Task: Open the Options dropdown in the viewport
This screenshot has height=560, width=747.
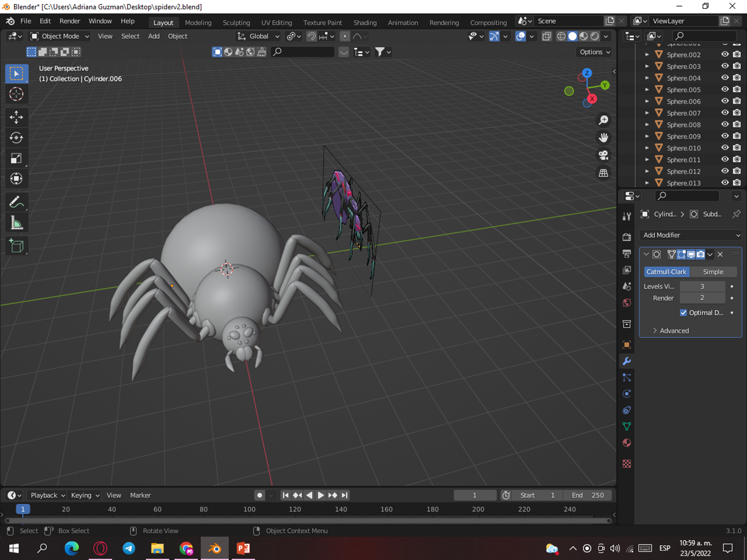Action: (x=595, y=52)
